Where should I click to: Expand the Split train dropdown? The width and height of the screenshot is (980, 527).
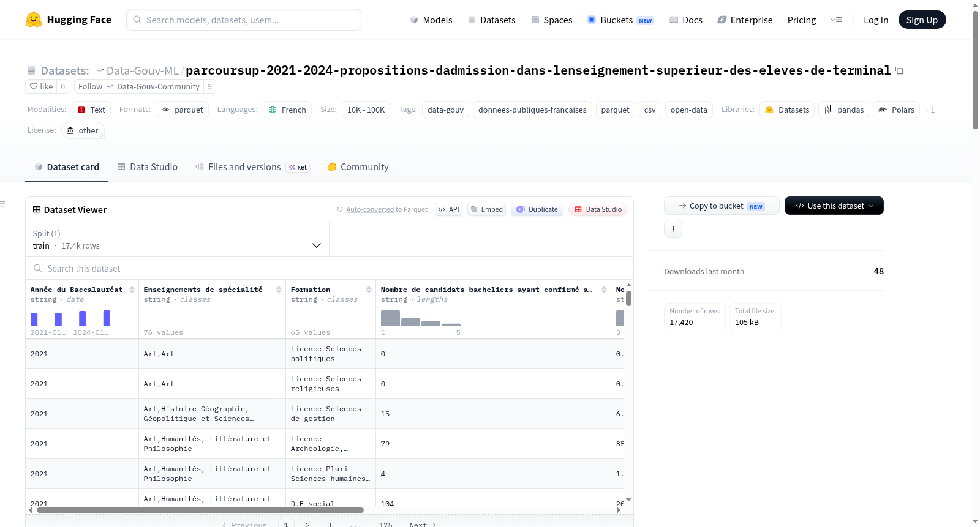[177, 239]
